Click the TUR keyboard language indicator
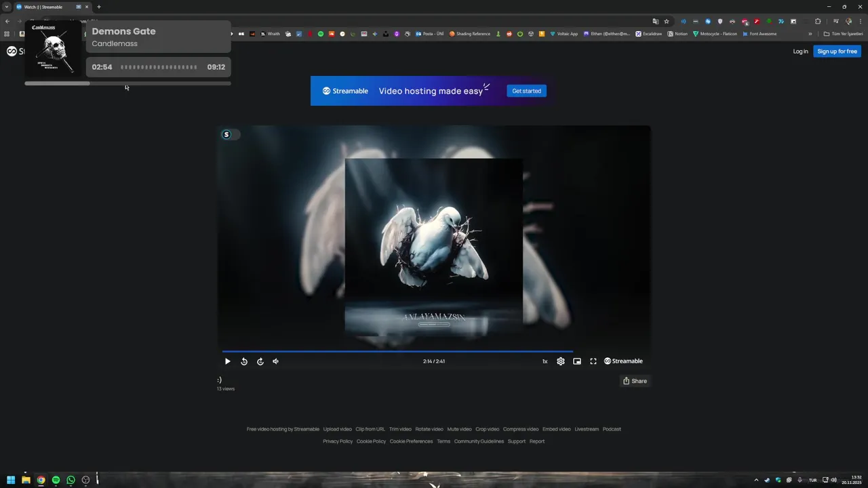 click(812, 480)
